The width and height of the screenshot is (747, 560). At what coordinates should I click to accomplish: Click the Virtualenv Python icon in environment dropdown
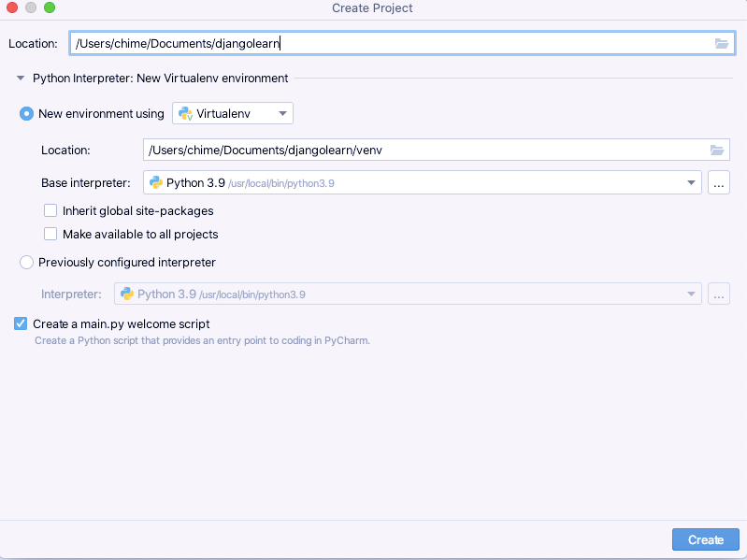185,114
